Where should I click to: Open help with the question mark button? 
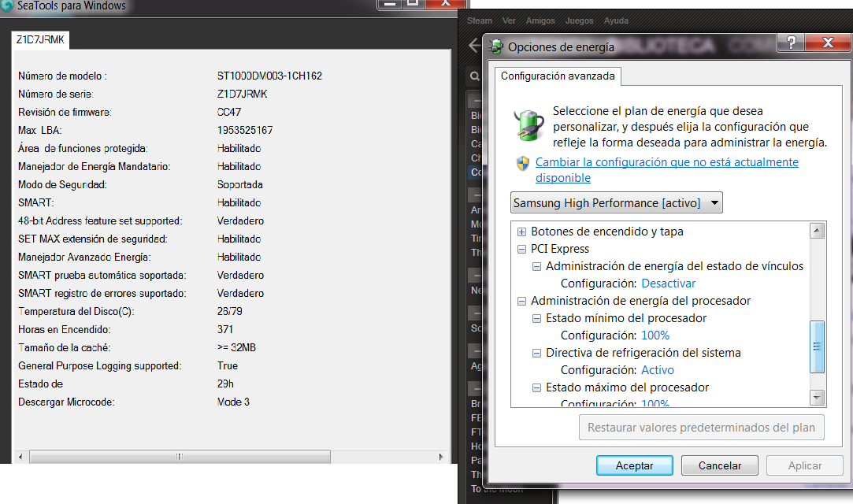tap(791, 43)
